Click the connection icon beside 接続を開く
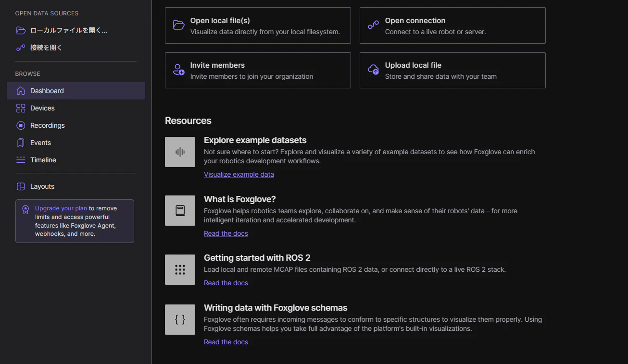Screen dimensions: 628x364 click(x=21, y=48)
